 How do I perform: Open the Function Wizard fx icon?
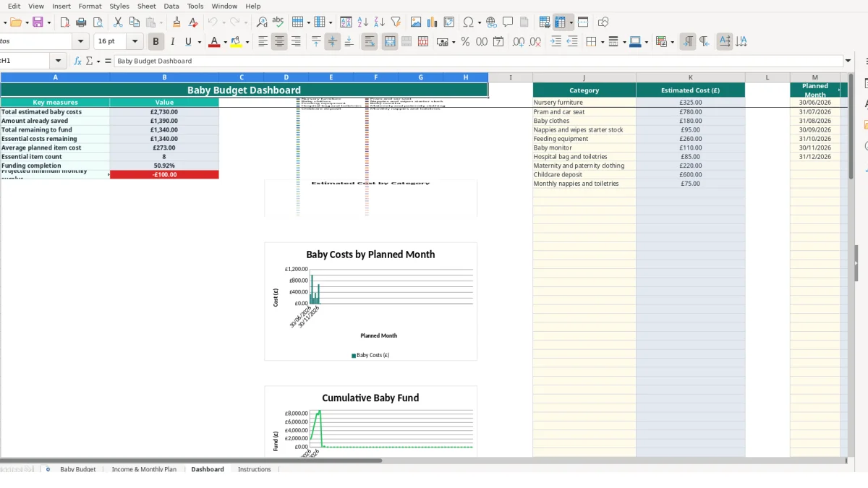78,61
